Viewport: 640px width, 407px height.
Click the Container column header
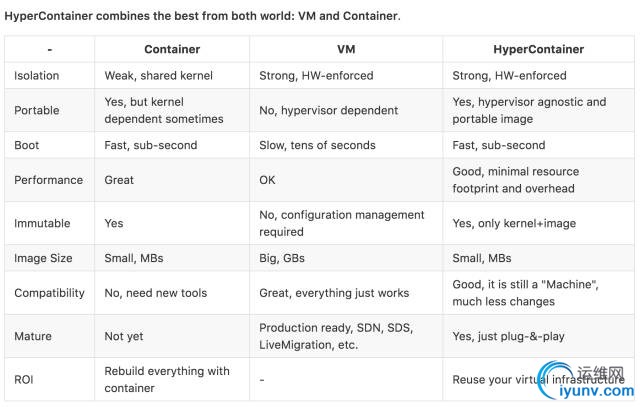coord(172,49)
